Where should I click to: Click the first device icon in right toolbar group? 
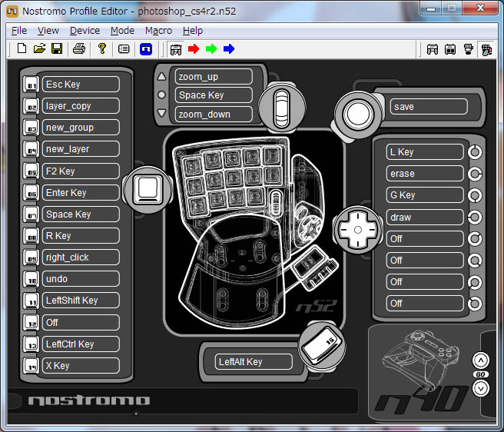tap(433, 49)
